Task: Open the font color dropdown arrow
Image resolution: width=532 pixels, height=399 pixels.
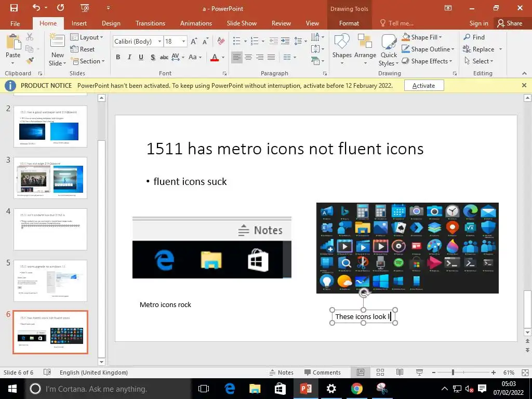Action: point(223,57)
